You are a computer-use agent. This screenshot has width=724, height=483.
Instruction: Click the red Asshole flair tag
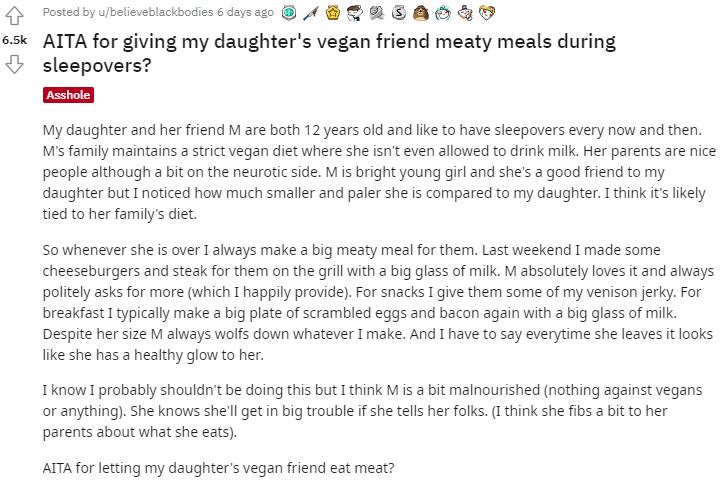coord(68,95)
